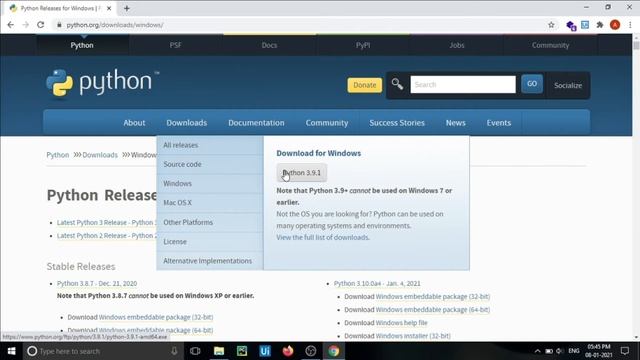
Task: Click the yellow Donate button
Action: (x=364, y=85)
